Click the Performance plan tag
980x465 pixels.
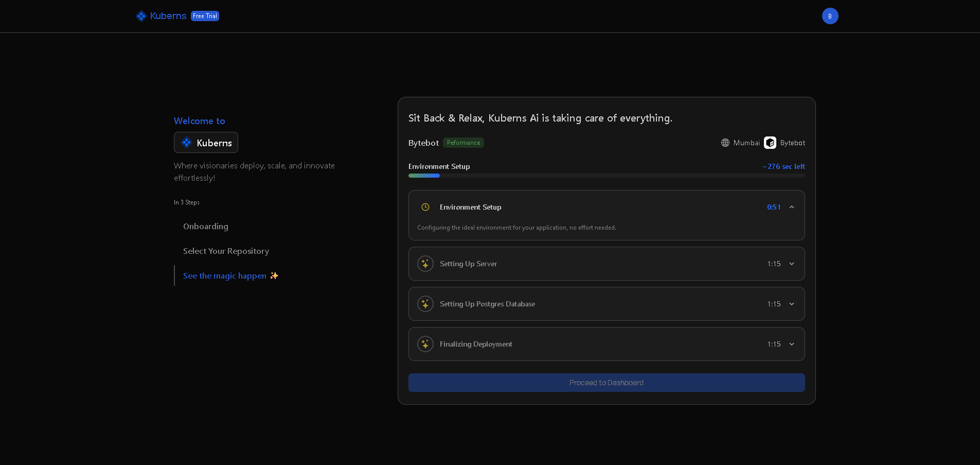(x=463, y=143)
